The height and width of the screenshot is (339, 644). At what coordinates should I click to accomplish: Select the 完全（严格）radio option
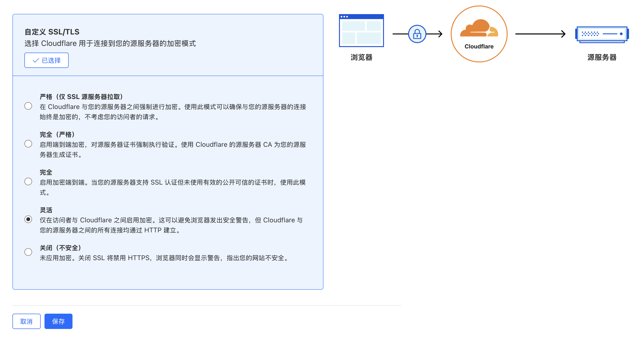(28, 144)
